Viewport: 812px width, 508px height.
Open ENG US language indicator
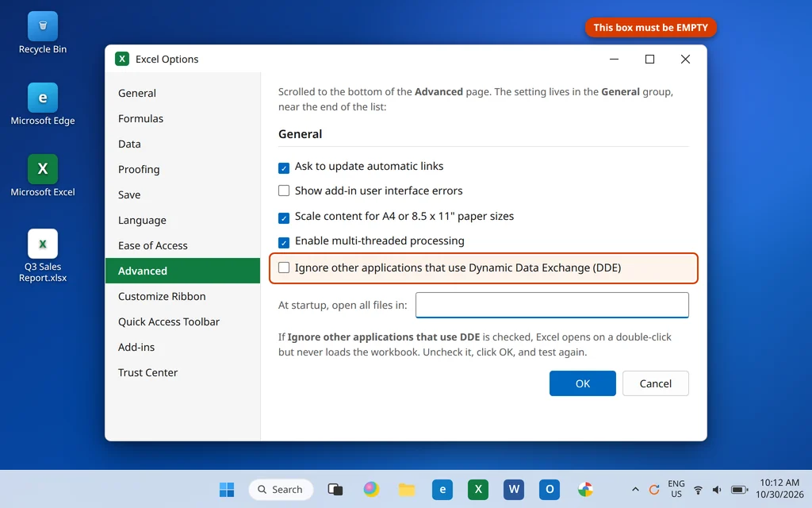(x=676, y=489)
